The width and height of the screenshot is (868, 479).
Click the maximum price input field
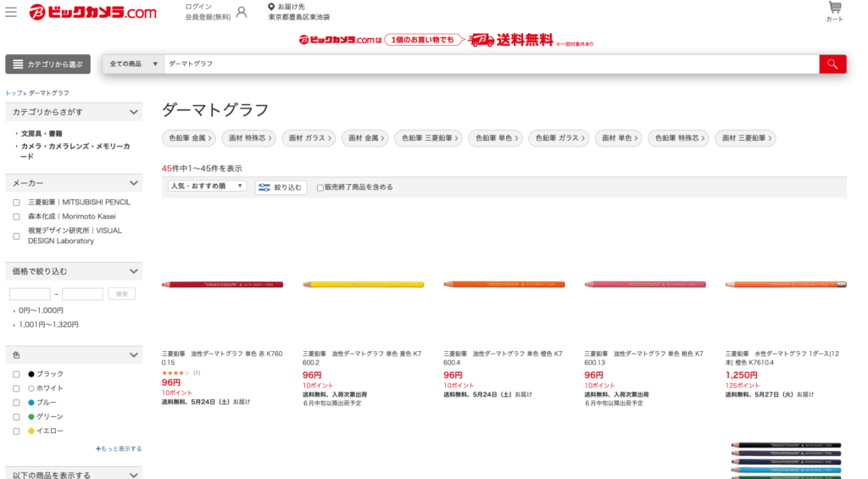pyautogui.click(x=82, y=294)
